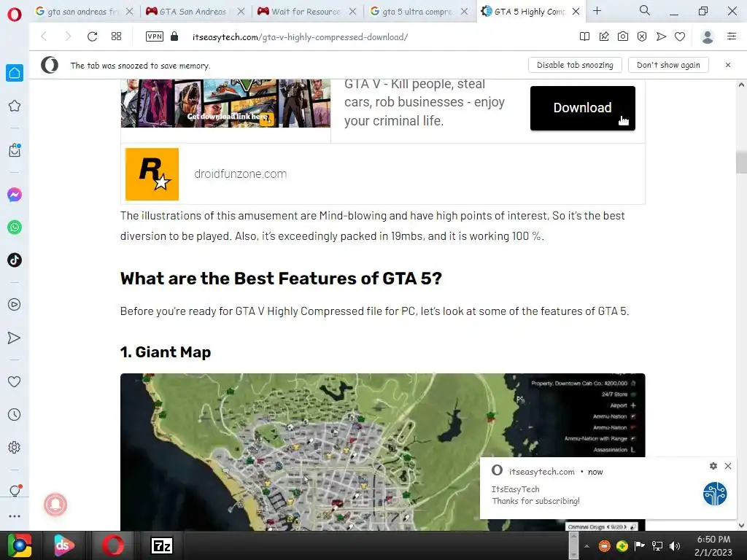Go back to previous page
The height and width of the screenshot is (560, 747).
click(x=44, y=36)
